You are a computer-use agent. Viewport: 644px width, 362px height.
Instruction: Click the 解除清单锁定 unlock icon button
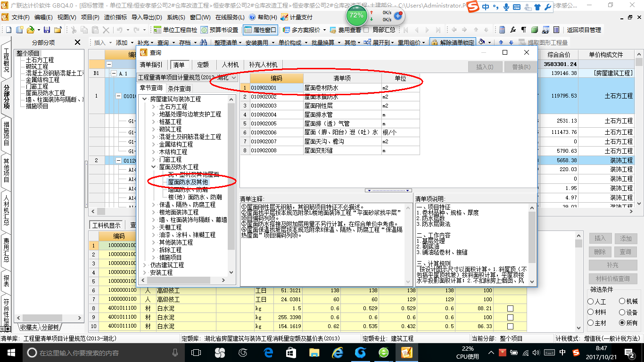452,42
